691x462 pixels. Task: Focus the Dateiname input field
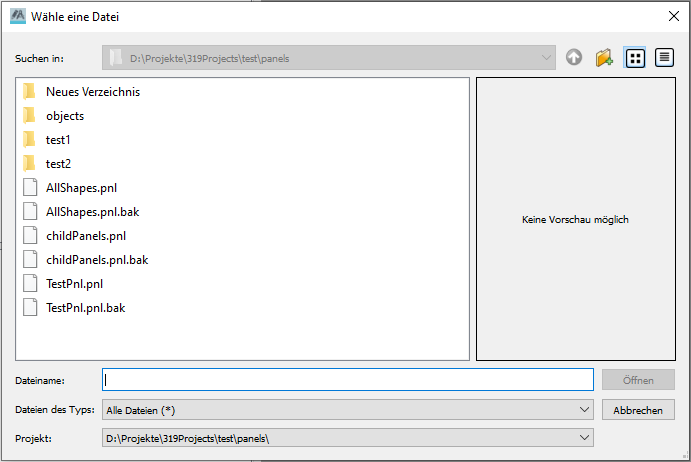tap(348, 380)
